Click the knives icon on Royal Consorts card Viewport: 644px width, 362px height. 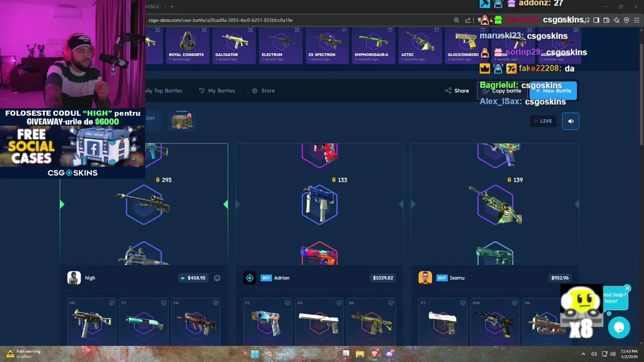(x=204, y=30)
